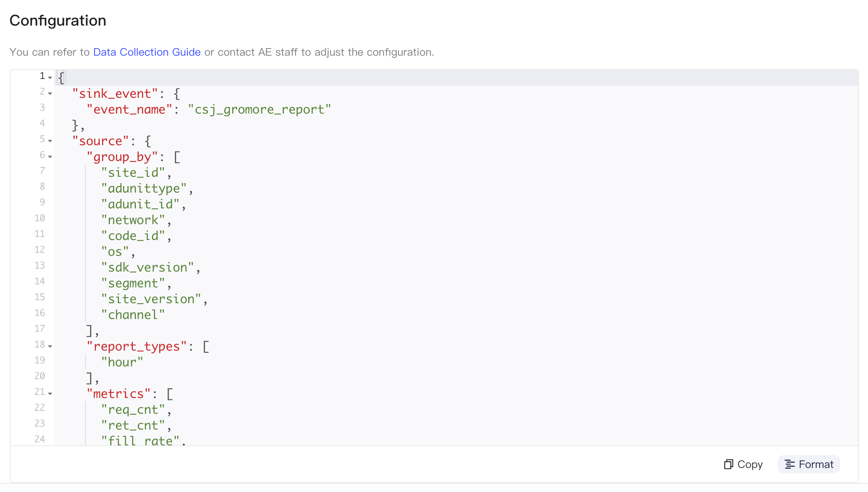Viewport: 868px width, 492px height.
Task: Click the "csj_gromore_report" value
Action: coord(259,109)
